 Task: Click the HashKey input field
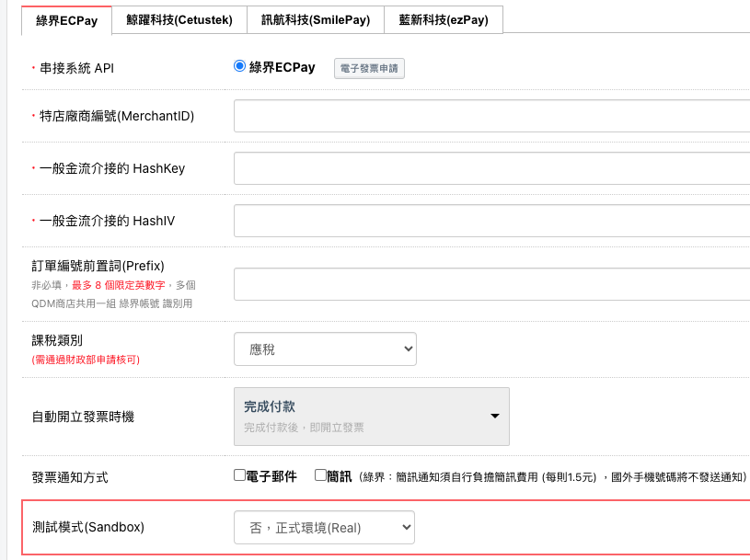tap(491, 168)
